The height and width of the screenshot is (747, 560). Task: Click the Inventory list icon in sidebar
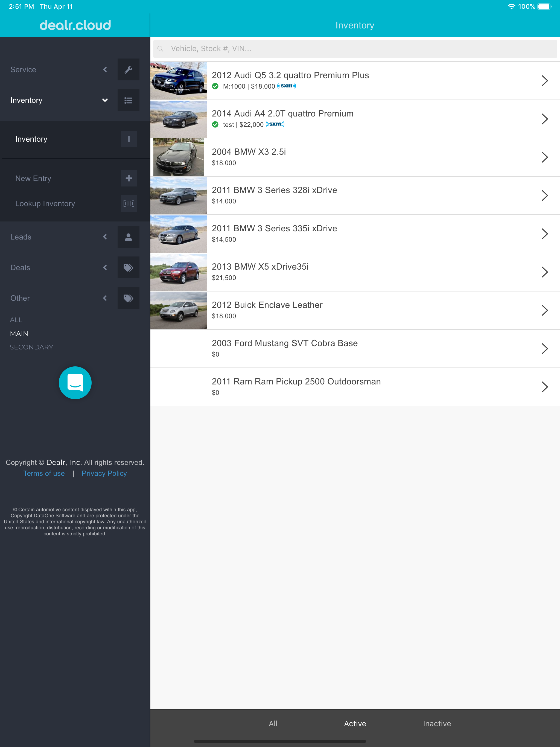coord(128,100)
